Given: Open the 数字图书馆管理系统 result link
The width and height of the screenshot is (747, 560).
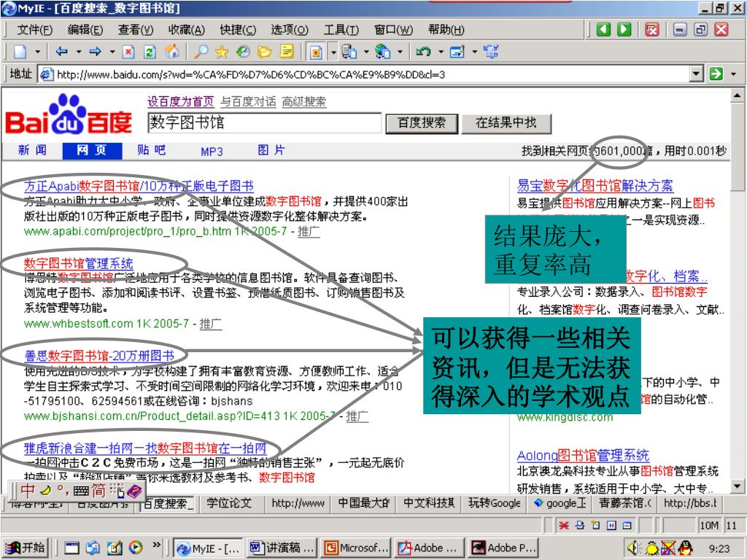Looking at the screenshot, I should 79,263.
